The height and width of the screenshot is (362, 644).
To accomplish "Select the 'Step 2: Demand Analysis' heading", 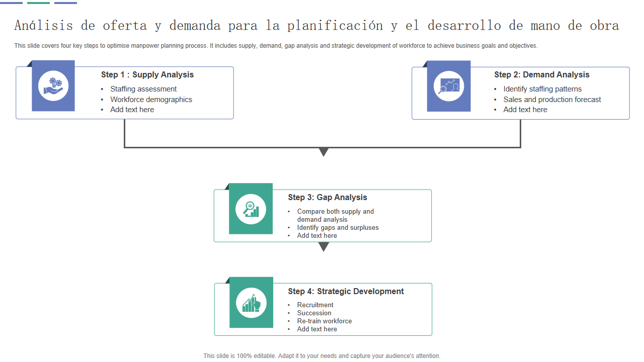I will pyautogui.click(x=542, y=74).
